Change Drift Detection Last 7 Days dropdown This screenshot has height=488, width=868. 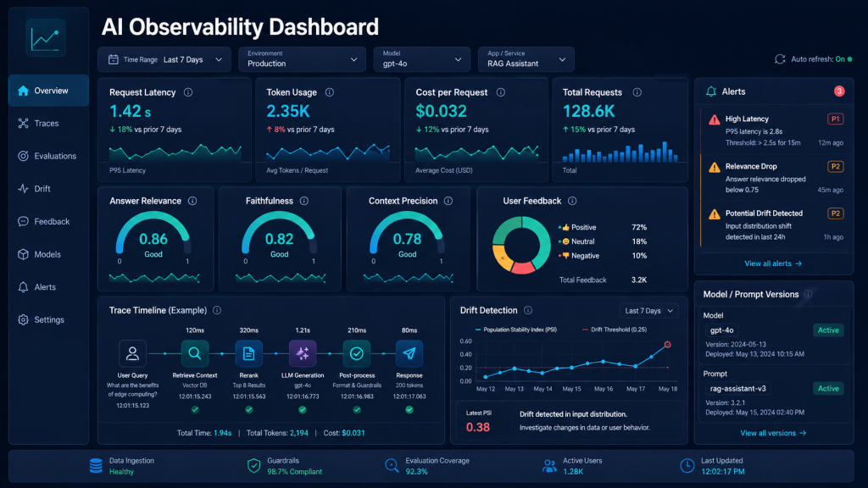(648, 311)
